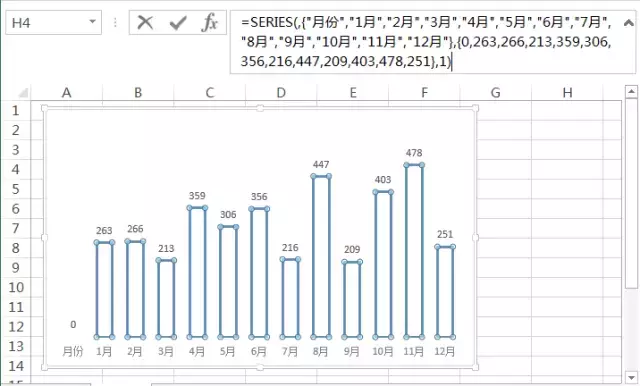Select row 12 header
640x386 pixels.
click(x=16, y=326)
